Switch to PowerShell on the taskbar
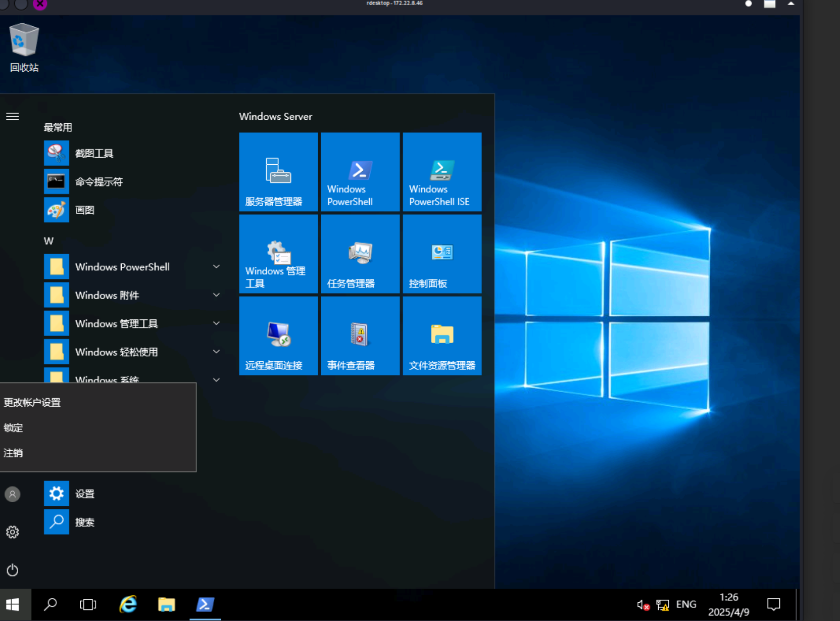Image resolution: width=840 pixels, height=621 pixels. coord(205,604)
